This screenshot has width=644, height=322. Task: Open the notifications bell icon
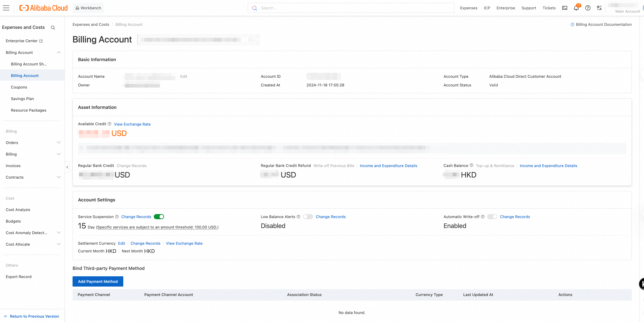tap(576, 8)
